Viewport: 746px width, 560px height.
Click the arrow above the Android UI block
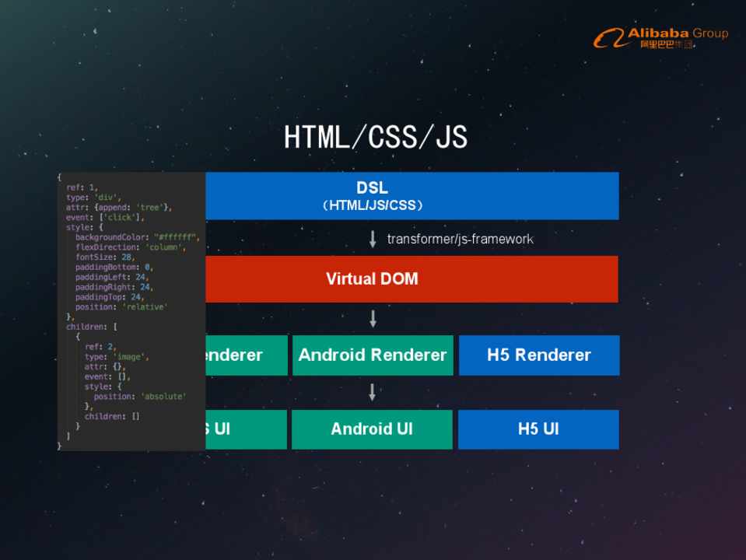pyautogui.click(x=373, y=392)
